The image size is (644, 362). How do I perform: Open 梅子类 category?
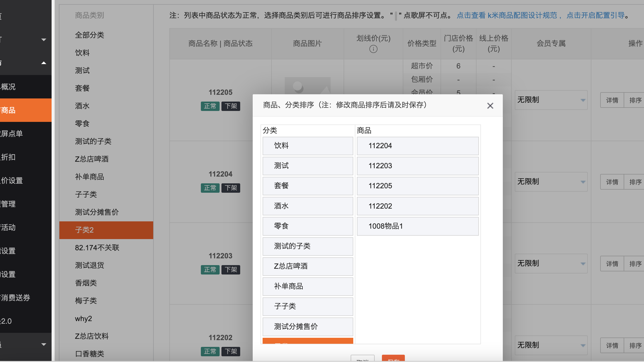coord(106,301)
